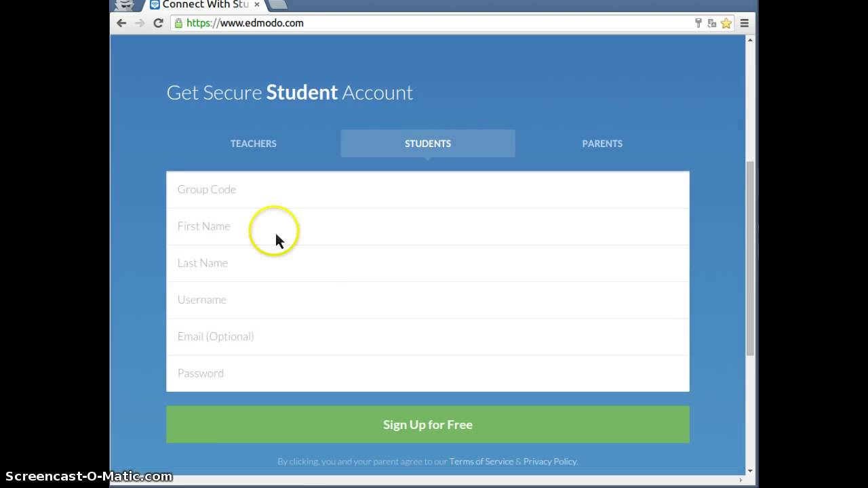Screen dimensions: 868x488
Task: Focus the Group Code field
Action: pyautogui.click(x=428, y=190)
